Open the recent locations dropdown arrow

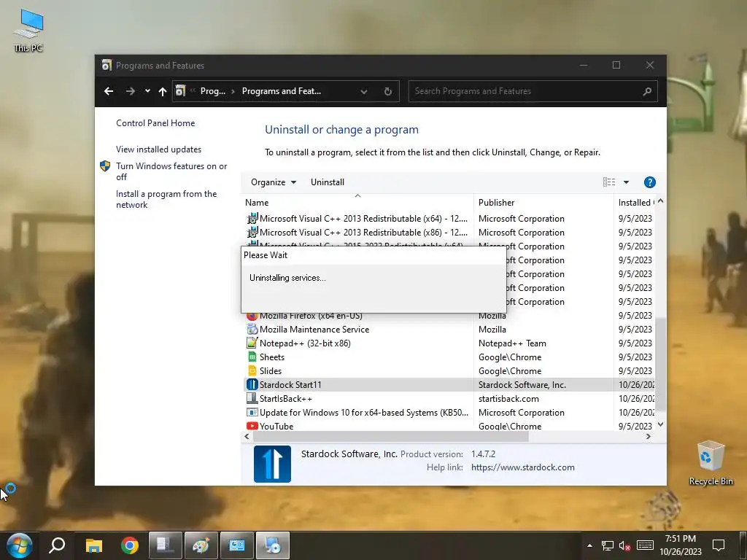click(147, 91)
